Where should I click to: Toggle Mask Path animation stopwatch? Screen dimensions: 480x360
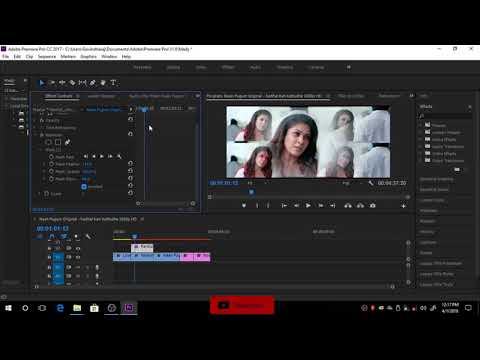(51, 157)
